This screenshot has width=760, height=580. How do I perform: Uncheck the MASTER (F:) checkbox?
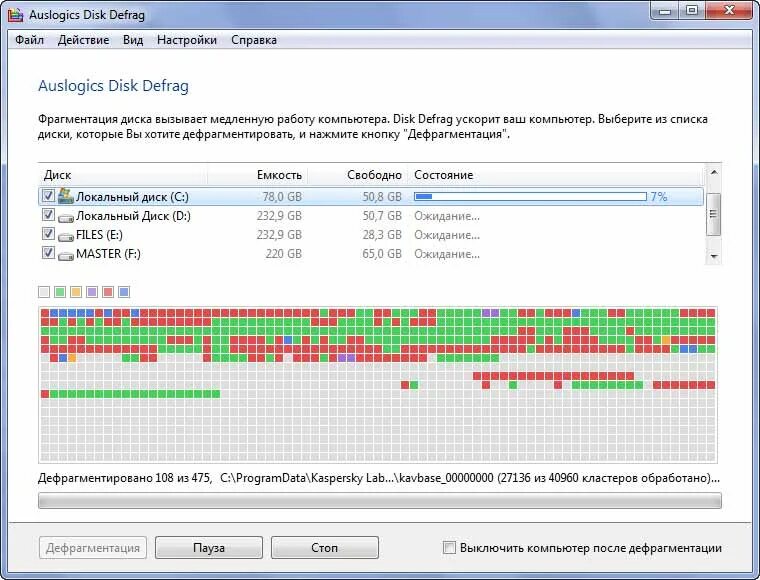(x=48, y=252)
